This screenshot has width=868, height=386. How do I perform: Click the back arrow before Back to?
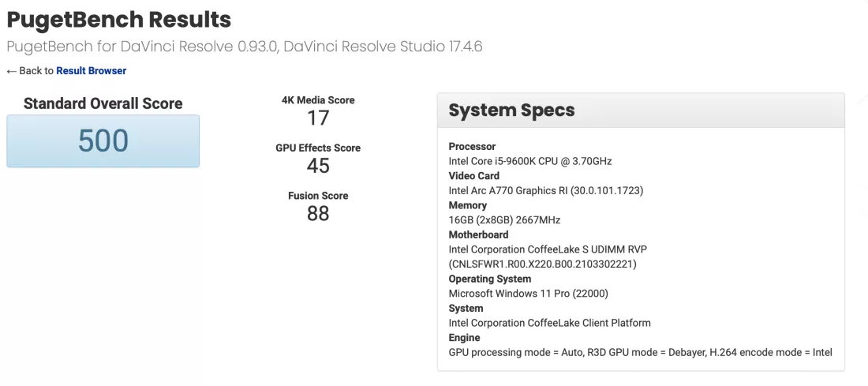(12, 71)
